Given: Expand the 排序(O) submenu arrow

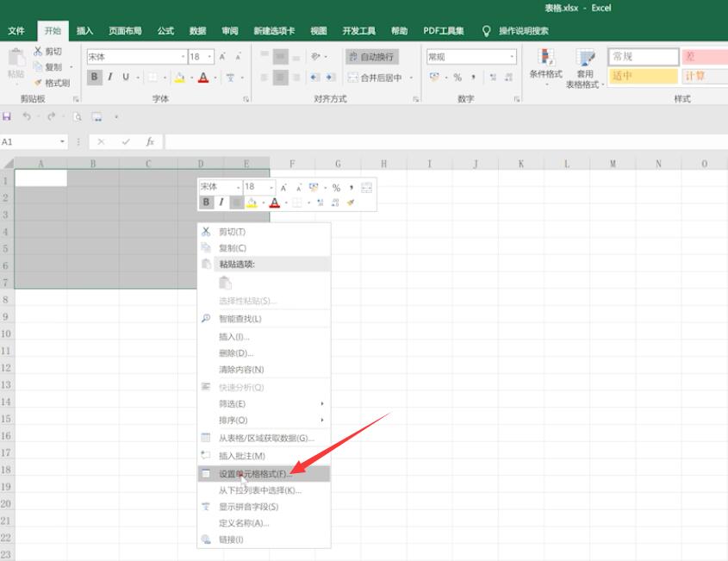Looking at the screenshot, I should pyautogui.click(x=321, y=420).
